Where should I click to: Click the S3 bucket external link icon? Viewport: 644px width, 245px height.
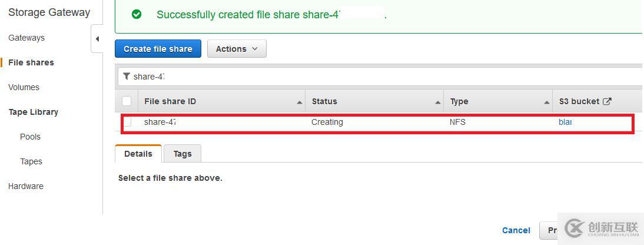[607, 101]
